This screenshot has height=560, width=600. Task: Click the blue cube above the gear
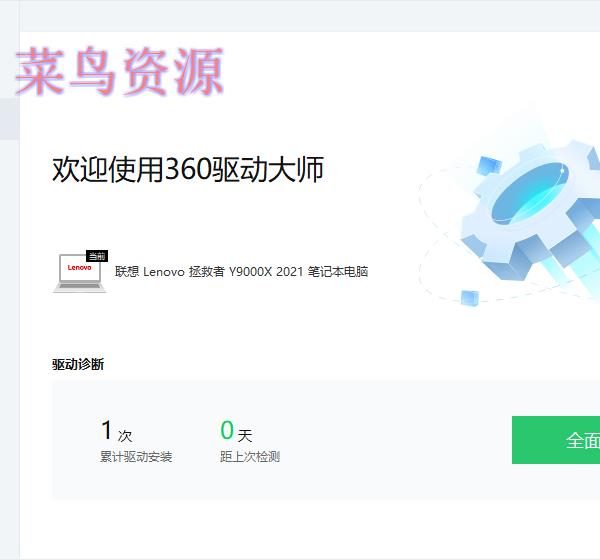coord(489,165)
